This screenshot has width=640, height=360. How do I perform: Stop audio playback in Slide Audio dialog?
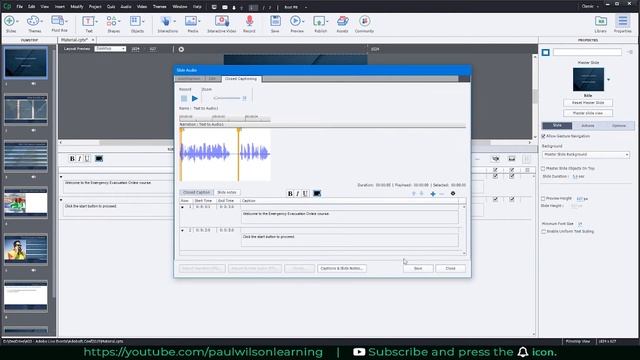(184, 98)
